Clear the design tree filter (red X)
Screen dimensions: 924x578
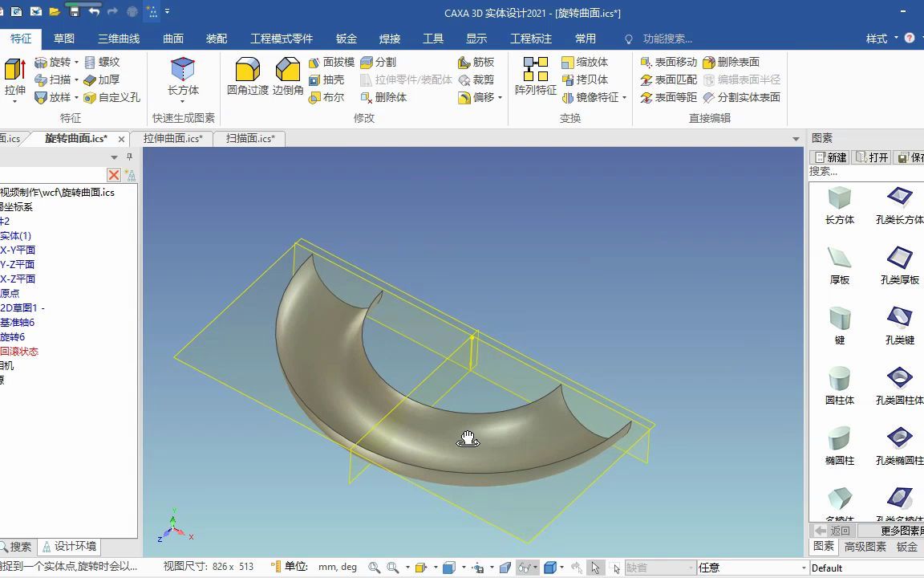click(114, 174)
